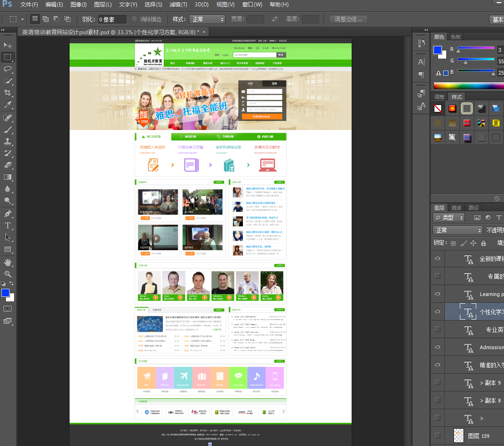This screenshot has height=446, width=504.
Task: Change the screen mode
Action: 7,321
